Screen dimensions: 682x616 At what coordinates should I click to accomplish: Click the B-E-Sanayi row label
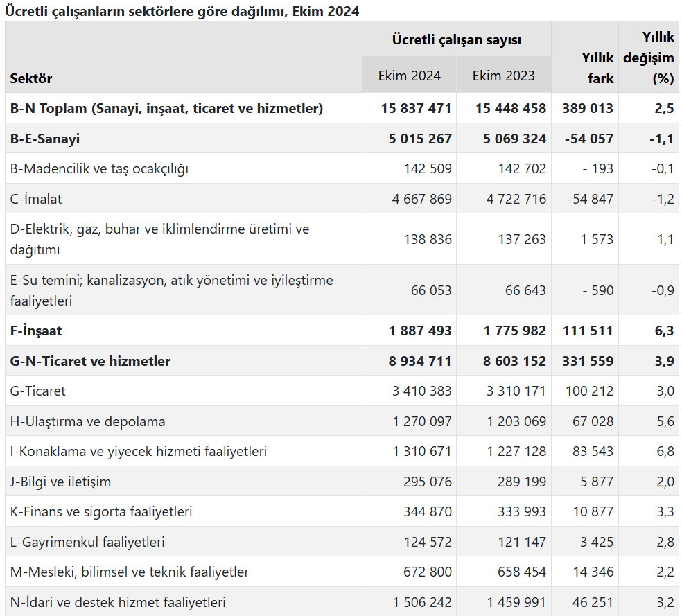pyautogui.click(x=45, y=139)
